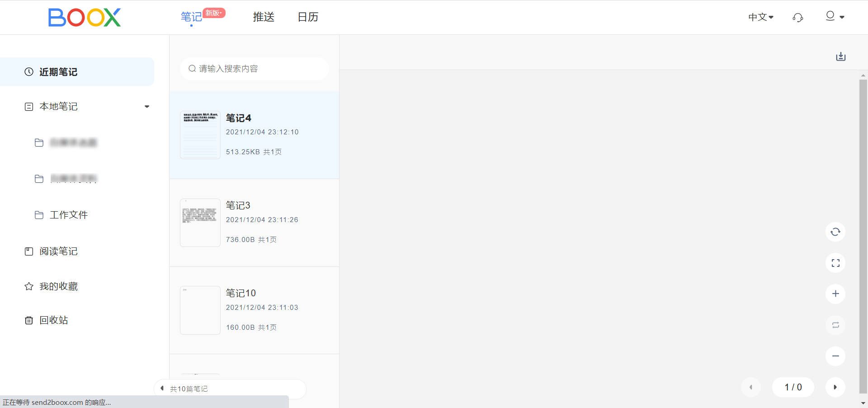The height and width of the screenshot is (408, 868).
Task: Select the 近期笔记 sidebar entry
Action: (58, 72)
